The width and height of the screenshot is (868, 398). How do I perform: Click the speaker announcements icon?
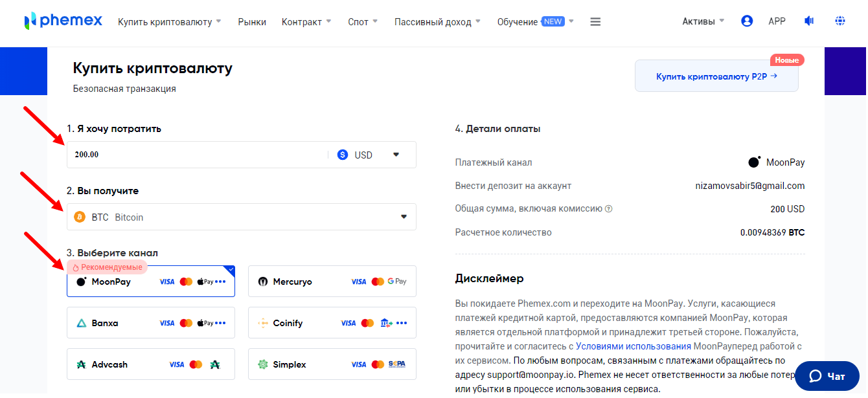[808, 21]
